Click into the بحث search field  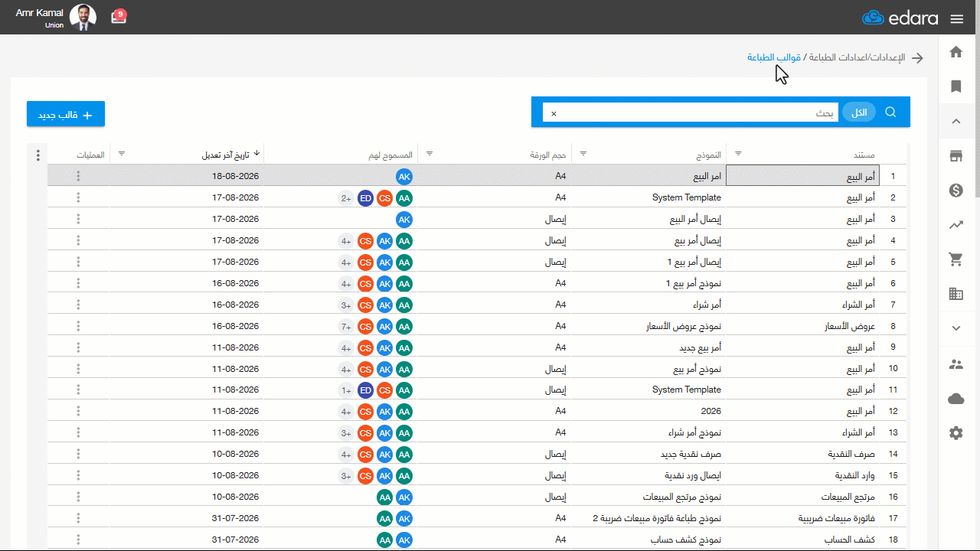point(689,112)
